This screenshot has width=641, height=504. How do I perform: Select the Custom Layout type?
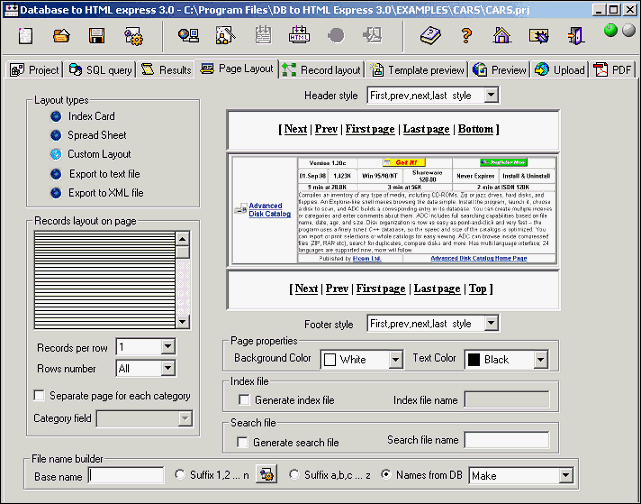point(56,154)
